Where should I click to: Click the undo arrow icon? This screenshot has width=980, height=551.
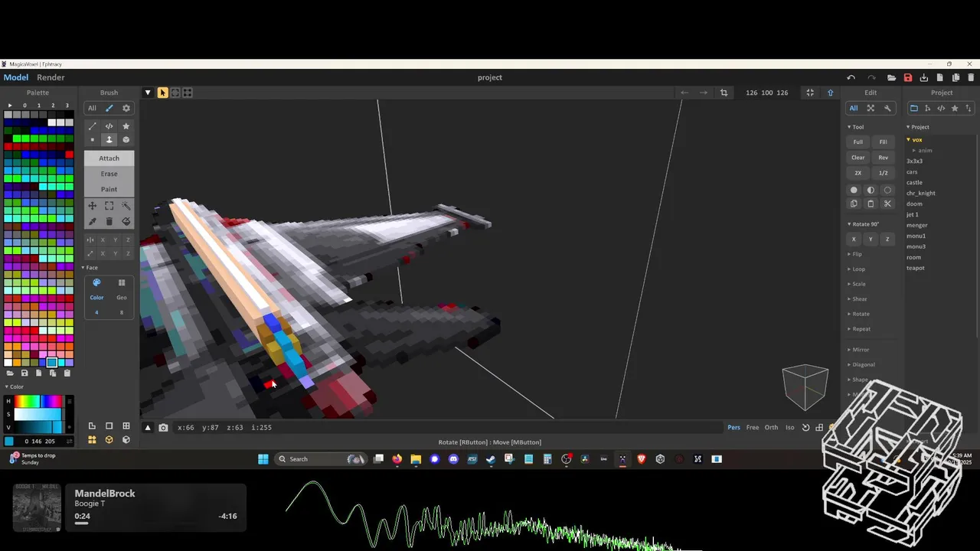[x=851, y=77]
